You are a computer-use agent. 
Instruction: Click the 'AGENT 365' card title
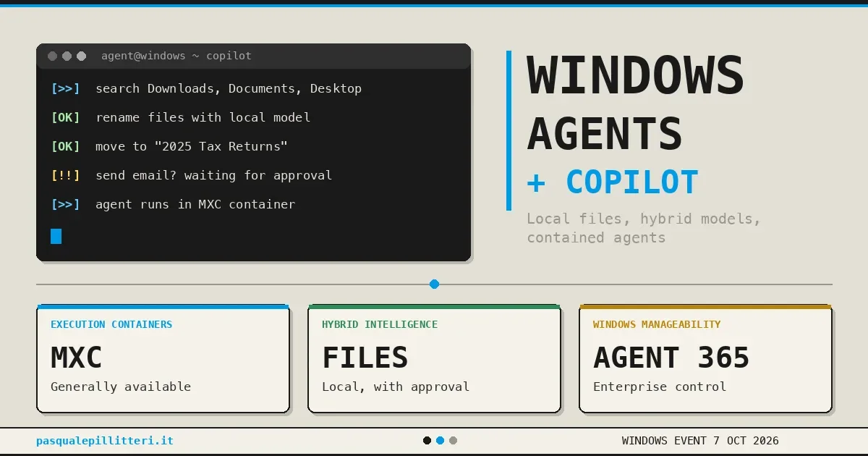pyautogui.click(x=671, y=358)
